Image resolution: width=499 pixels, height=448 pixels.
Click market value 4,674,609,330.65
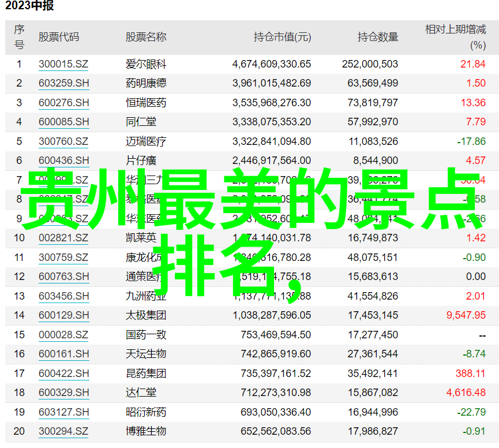click(272, 64)
